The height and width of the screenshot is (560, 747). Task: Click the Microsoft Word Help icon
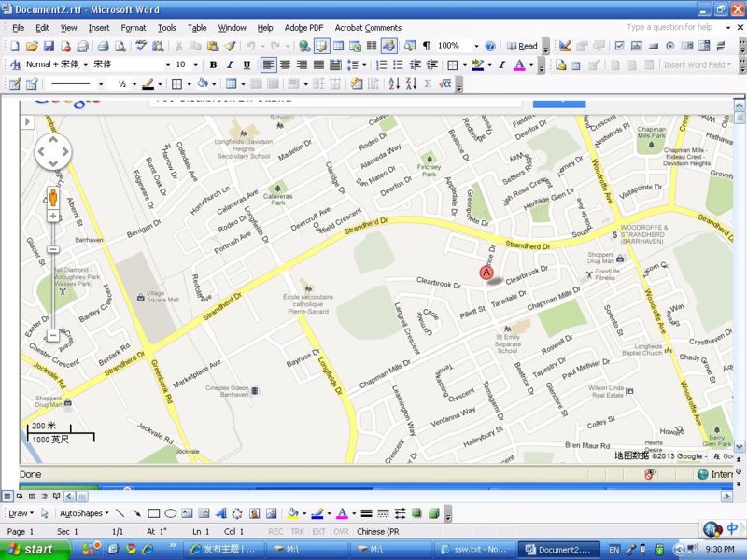pos(490,46)
